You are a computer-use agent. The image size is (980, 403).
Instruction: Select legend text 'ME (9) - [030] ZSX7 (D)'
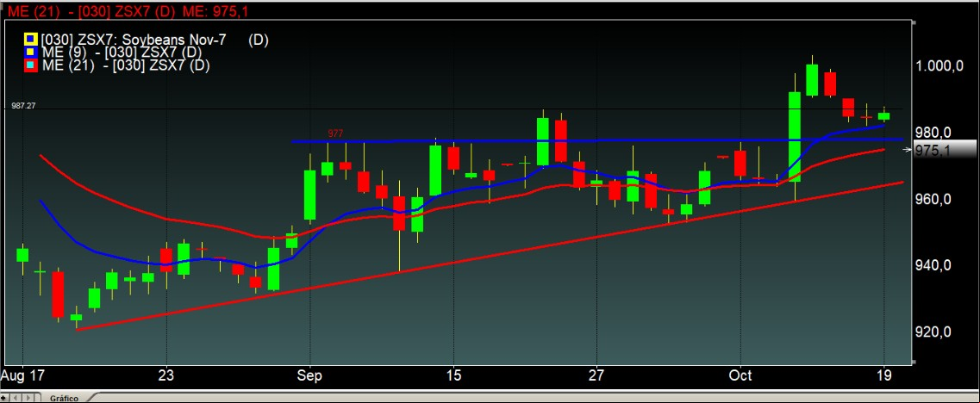pos(122,53)
